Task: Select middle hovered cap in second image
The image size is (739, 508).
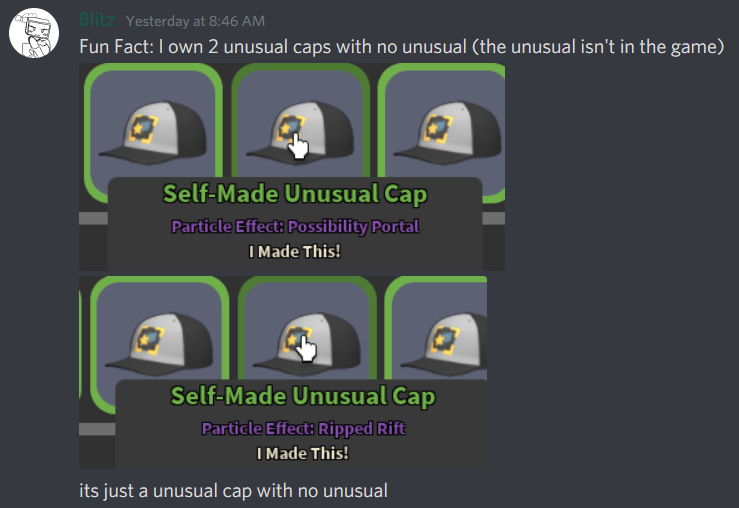Action: pyautogui.click(x=307, y=331)
